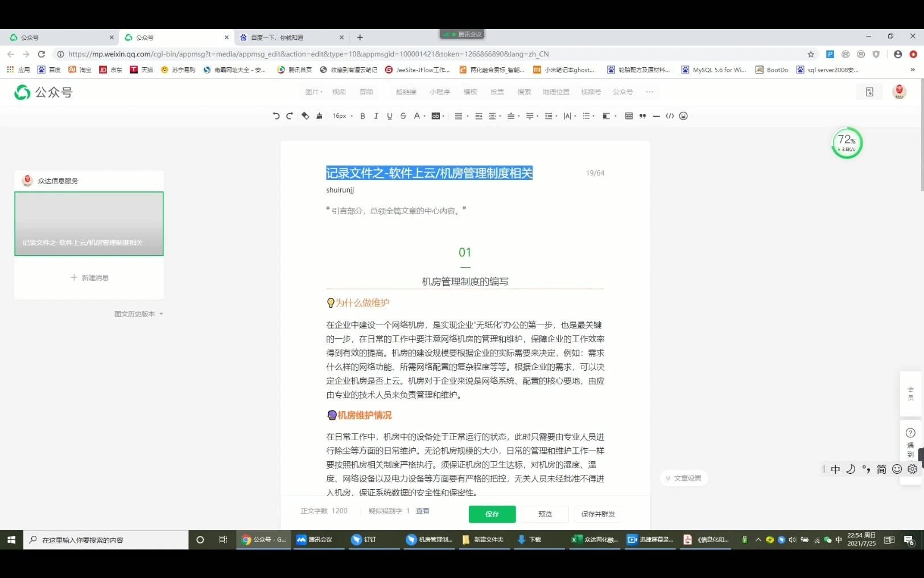Viewport: 924px width, 578px height.
Task: Click the help question mark icon
Action: pos(910,433)
